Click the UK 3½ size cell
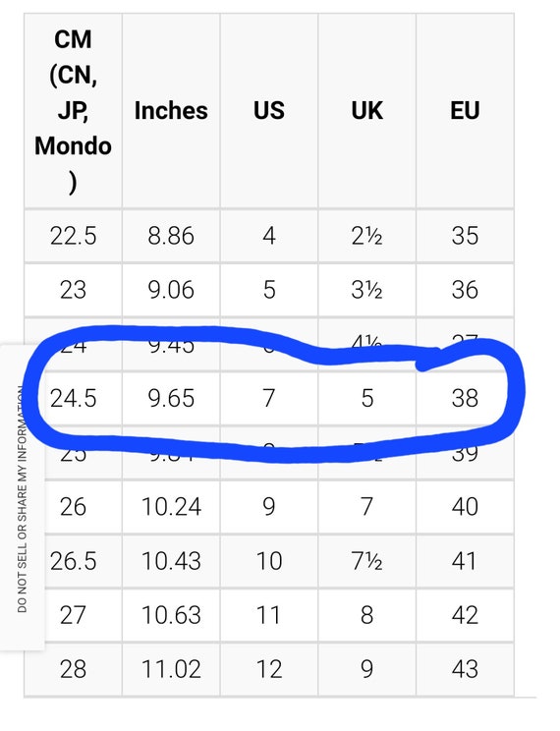The width and height of the screenshot is (560, 731). (x=367, y=290)
